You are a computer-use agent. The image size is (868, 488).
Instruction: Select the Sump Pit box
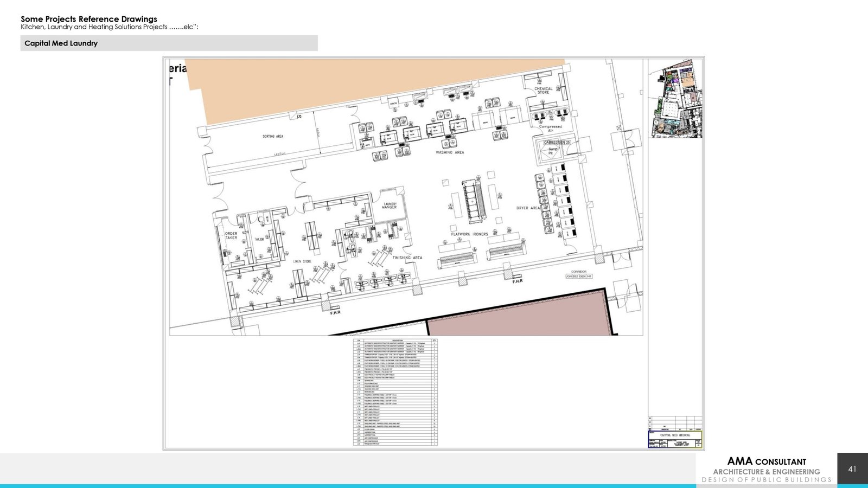pos(552,151)
